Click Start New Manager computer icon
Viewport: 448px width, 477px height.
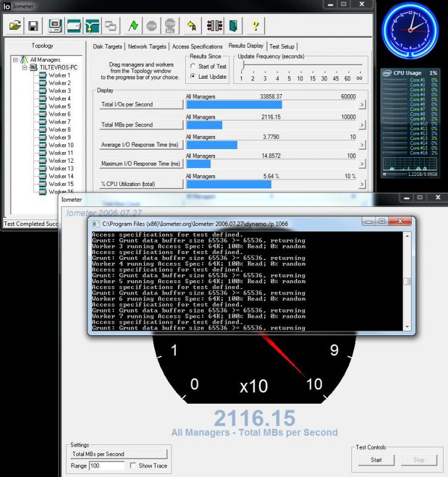[x=55, y=26]
